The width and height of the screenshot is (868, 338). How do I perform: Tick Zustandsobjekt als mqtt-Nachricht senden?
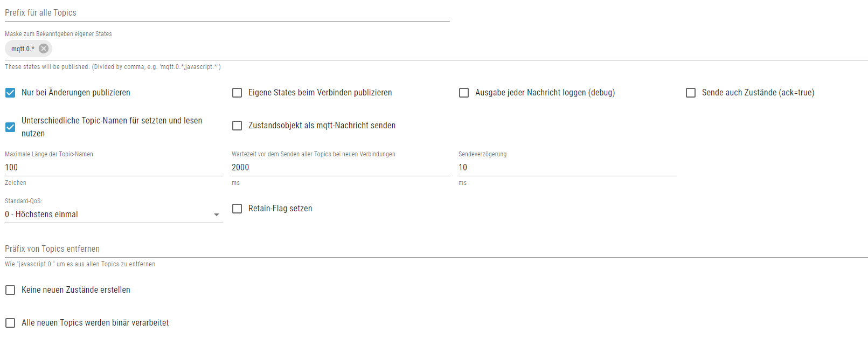pyautogui.click(x=237, y=126)
